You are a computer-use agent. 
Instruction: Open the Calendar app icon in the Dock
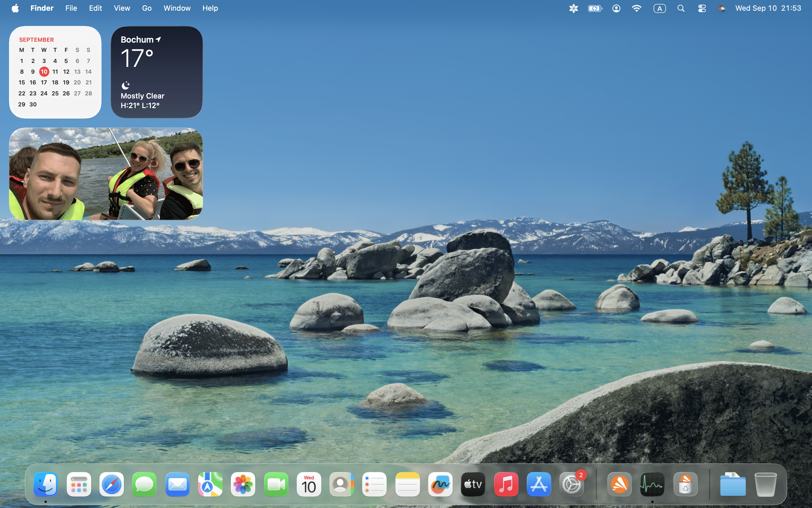309,484
